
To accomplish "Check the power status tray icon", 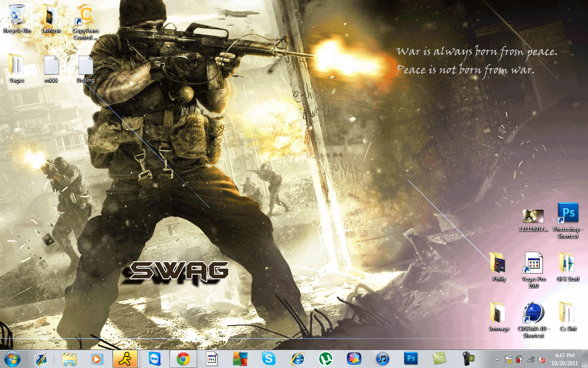I will click(x=520, y=359).
